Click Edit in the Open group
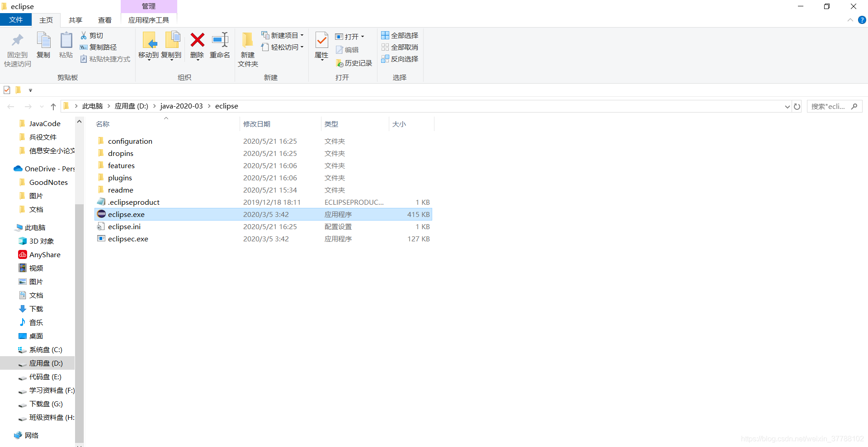 click(347, 50)
